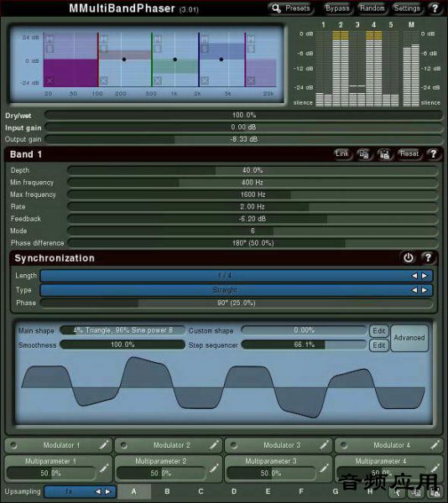
Task: Adjust the Output gain slider
Action: pyautogui.click(x=243, y=139)
